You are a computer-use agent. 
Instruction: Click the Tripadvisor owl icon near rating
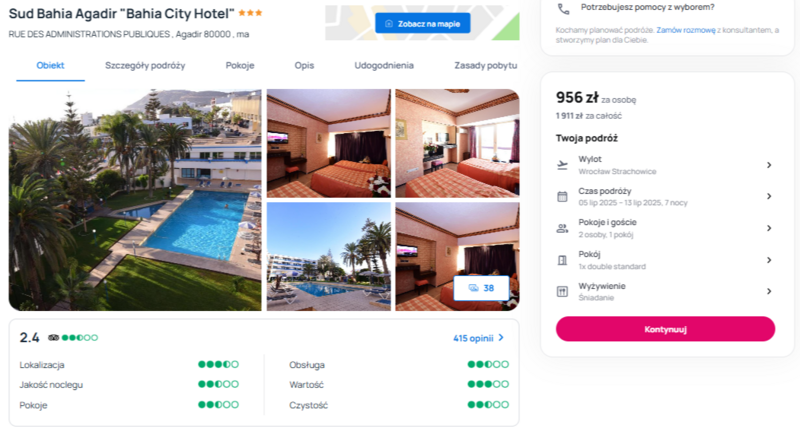53,337
